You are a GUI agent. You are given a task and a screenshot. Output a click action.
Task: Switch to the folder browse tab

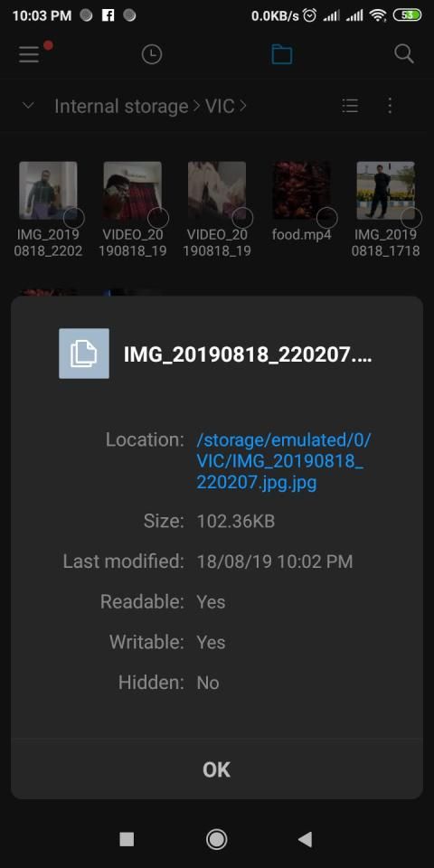pyautogui.click(x=282, y=54)
